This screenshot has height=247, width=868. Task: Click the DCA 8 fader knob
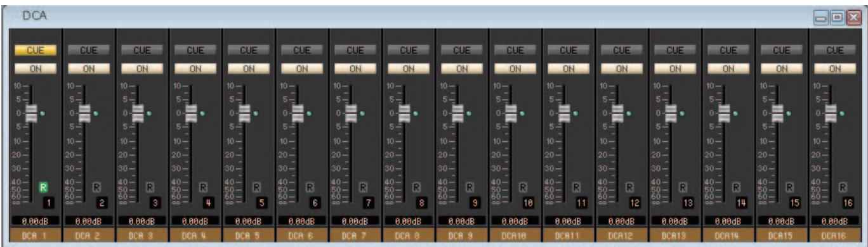pyautogui.click(x=405, y=113)
